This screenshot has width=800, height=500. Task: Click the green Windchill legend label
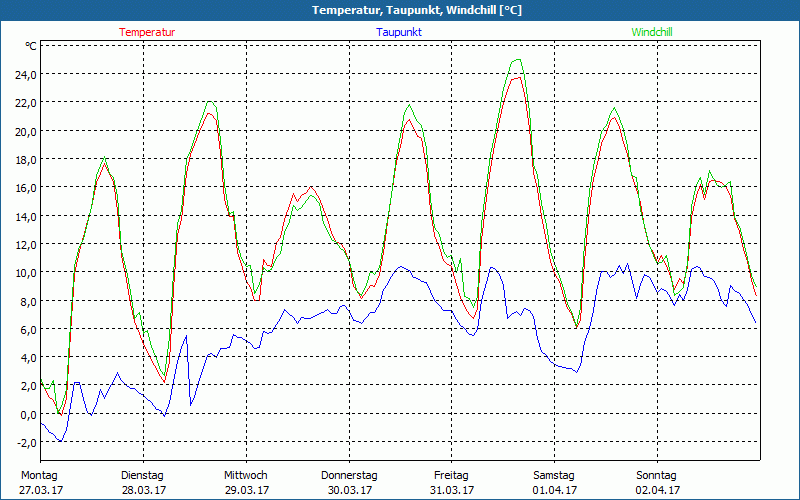click(x=652, y=32)
